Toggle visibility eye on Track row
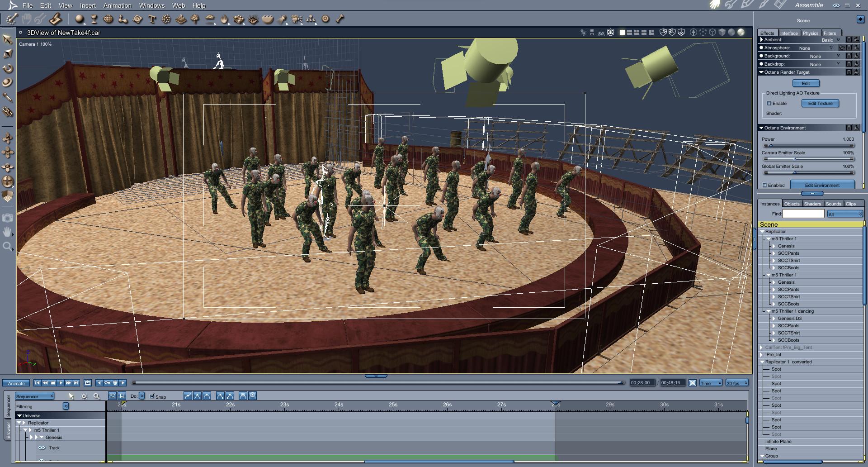868x467 pixels. pyautogui.click(x=42, y=448)
